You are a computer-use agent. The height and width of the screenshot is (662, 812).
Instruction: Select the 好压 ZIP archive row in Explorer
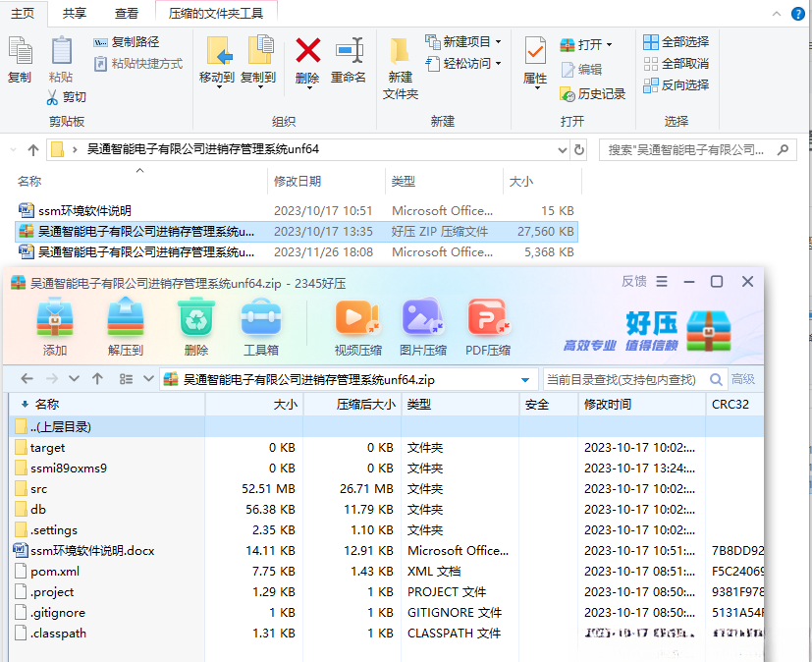297,232
